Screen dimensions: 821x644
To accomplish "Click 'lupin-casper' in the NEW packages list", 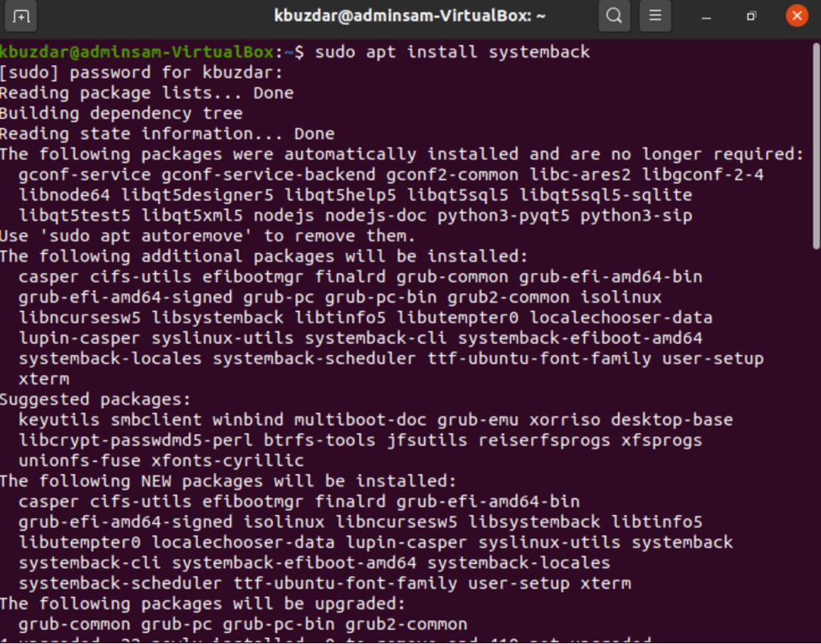I will click(406, 542).
